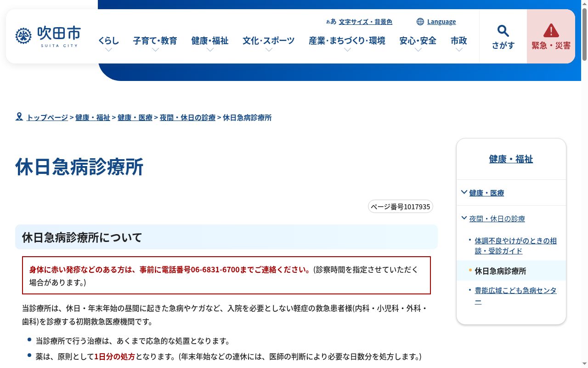This screenshot has height=368, width=588.
Task: Open the 文化・スポーツ navigation menu
Action: point(269,40)
